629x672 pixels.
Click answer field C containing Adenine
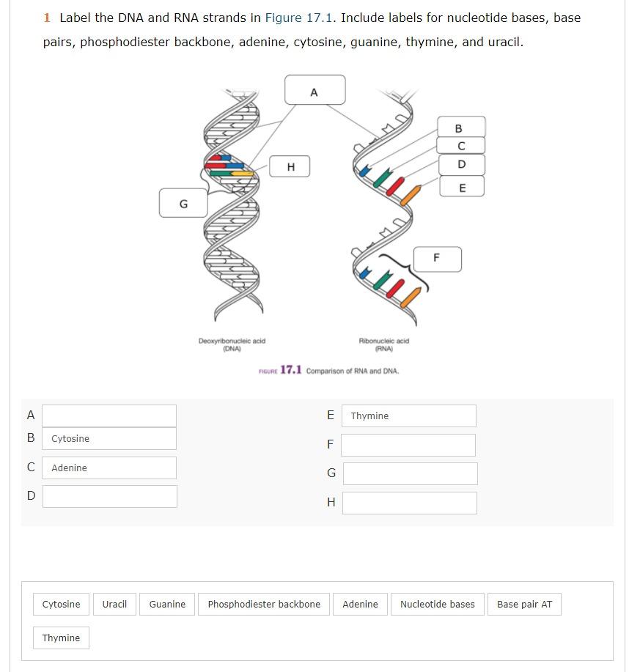click(109, 468)
